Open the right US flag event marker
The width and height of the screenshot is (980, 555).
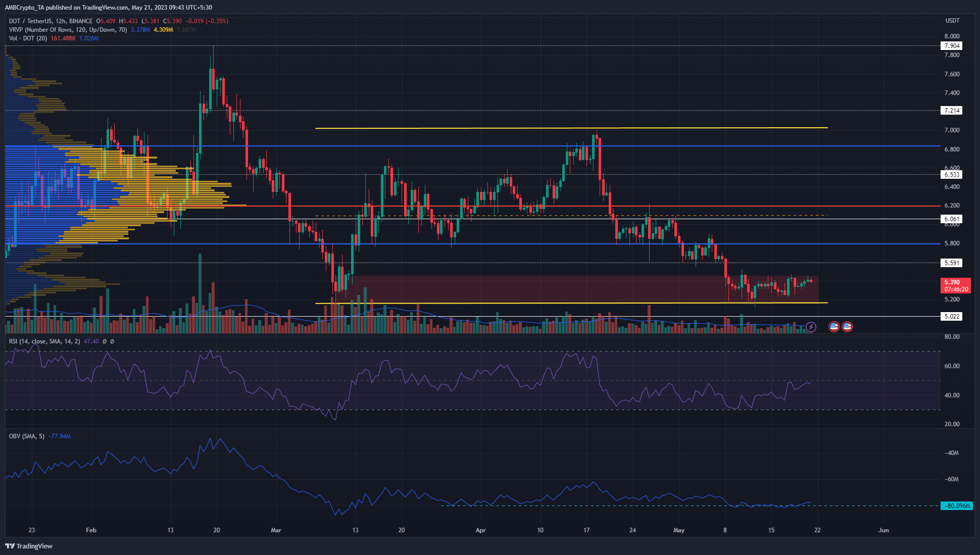tap(847, 327)
